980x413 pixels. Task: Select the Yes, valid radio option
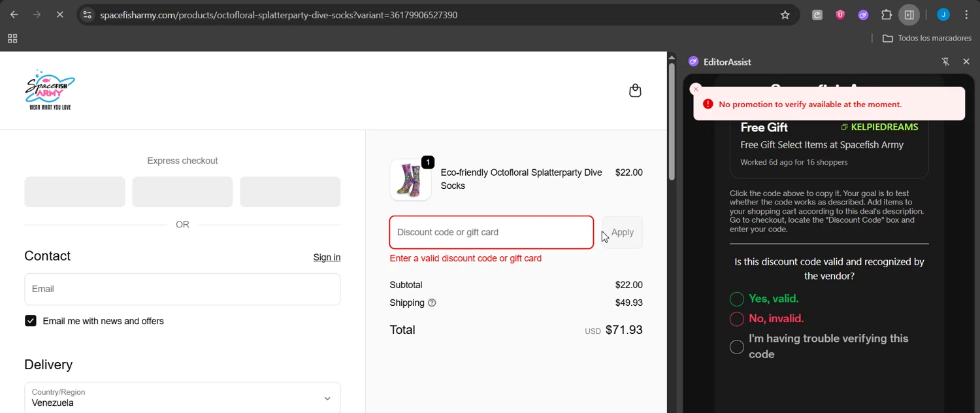tap(737, 299)
